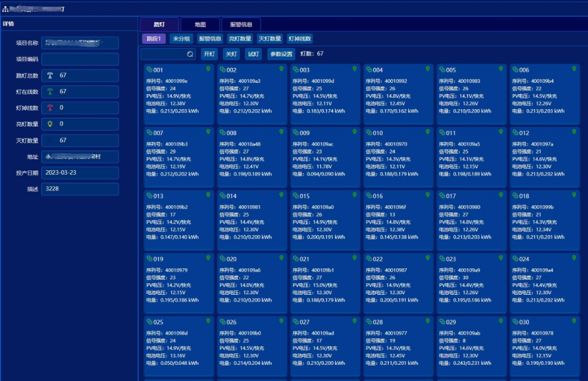Select the 路段1 group filter
The height and width of the screenshot is (381, 588).
point(154,39)
